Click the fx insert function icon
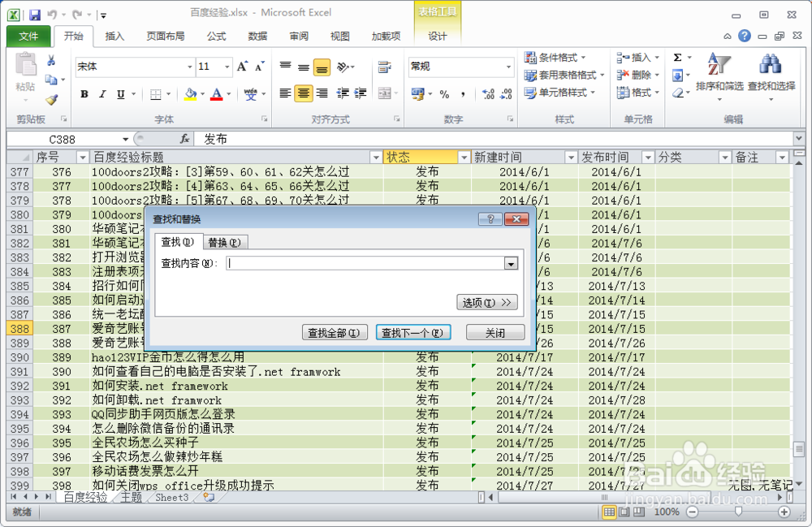 [x=184, y=139]
